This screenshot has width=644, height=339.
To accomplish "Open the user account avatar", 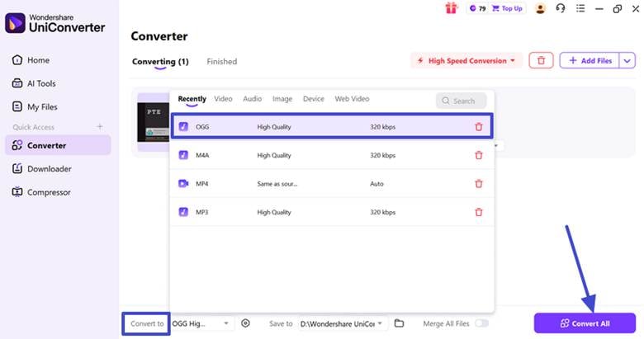I will coord(540,8).
